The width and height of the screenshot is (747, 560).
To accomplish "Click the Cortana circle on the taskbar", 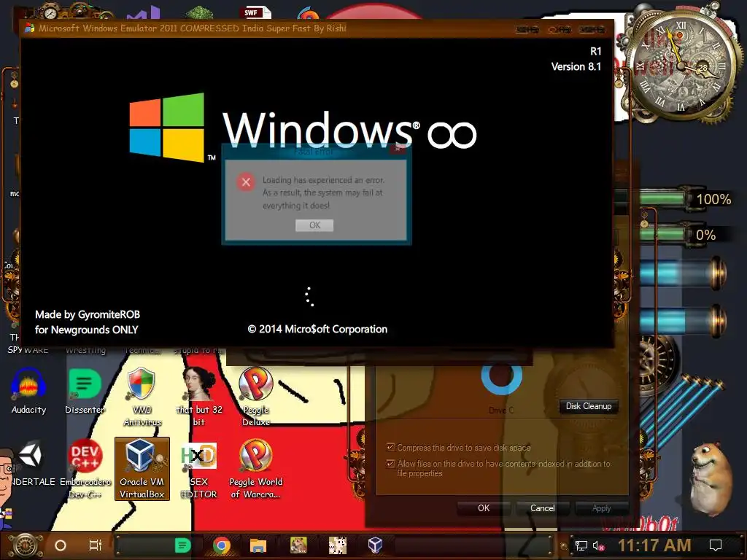I will (x=61, y=545).
